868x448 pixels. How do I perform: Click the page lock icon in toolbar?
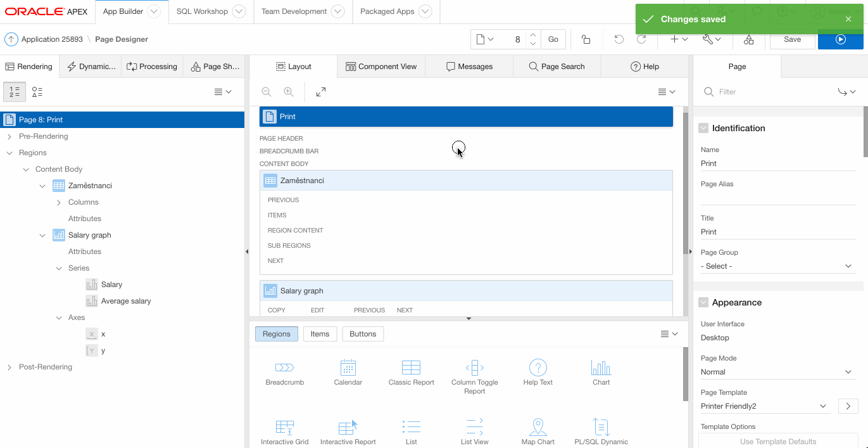coord(586,39)
